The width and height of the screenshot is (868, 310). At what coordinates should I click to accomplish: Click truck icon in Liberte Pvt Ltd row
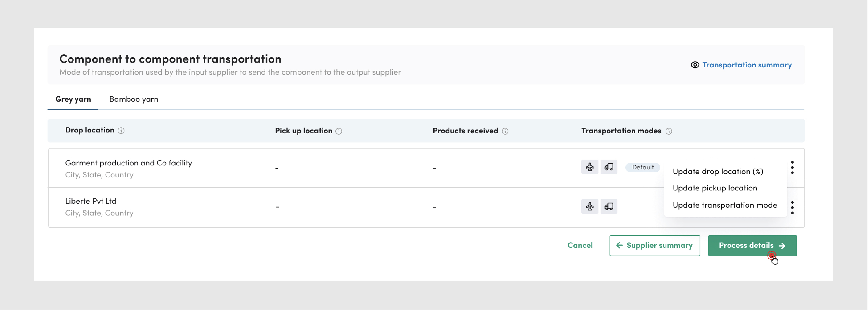[x=609, y=206]
